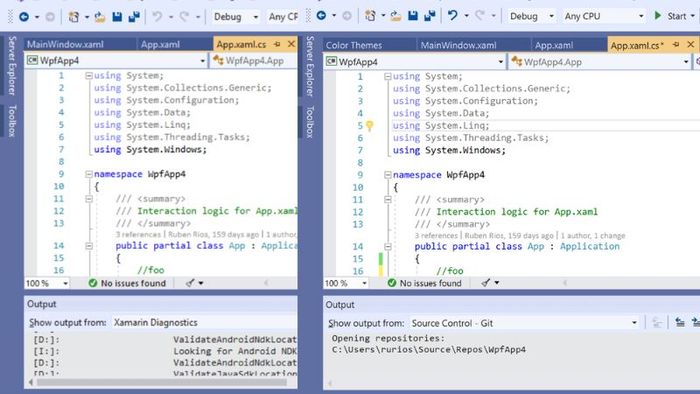This screenshot has width=700, height=394.
Task: Open WpfApp4 project dropdown in right editor
Action: pyautogui.click(x=415, y=62)
